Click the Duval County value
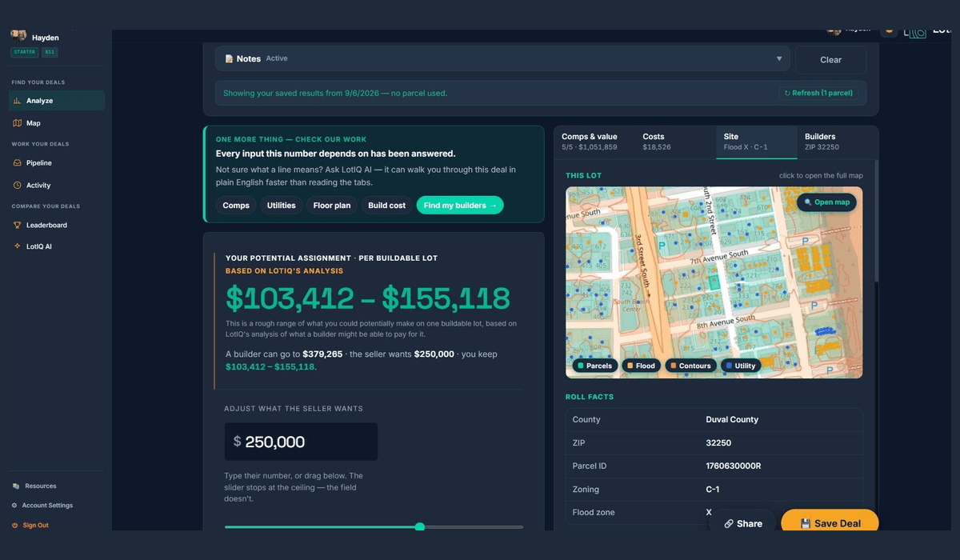This screenshot has width=960, height=560. point(732,420)
